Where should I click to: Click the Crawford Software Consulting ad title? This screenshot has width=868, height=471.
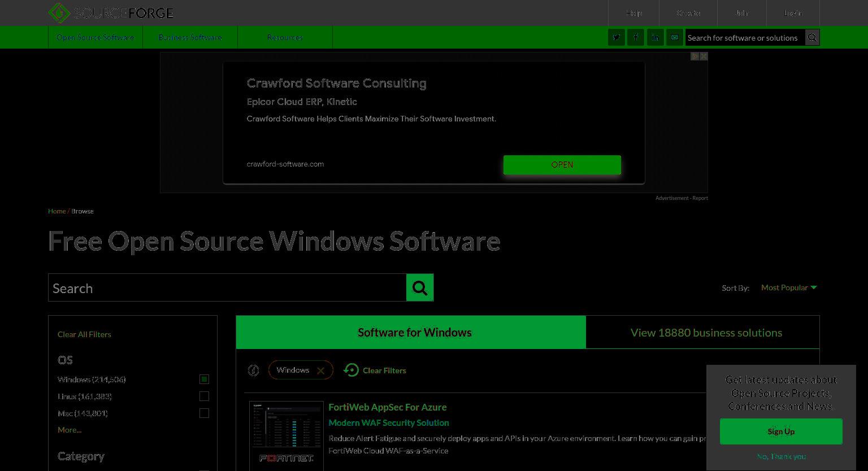[337, 84]
